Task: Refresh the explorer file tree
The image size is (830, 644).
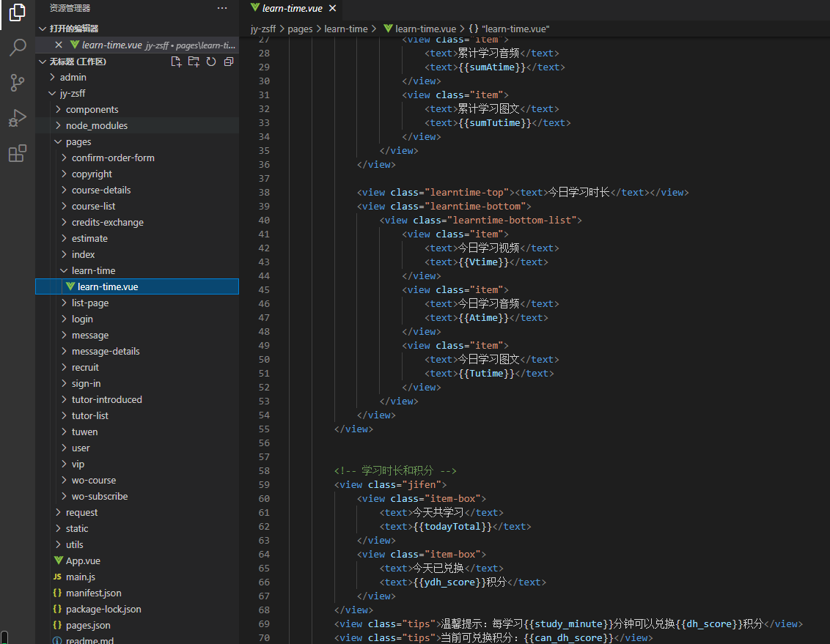Action: click(211, 62)
